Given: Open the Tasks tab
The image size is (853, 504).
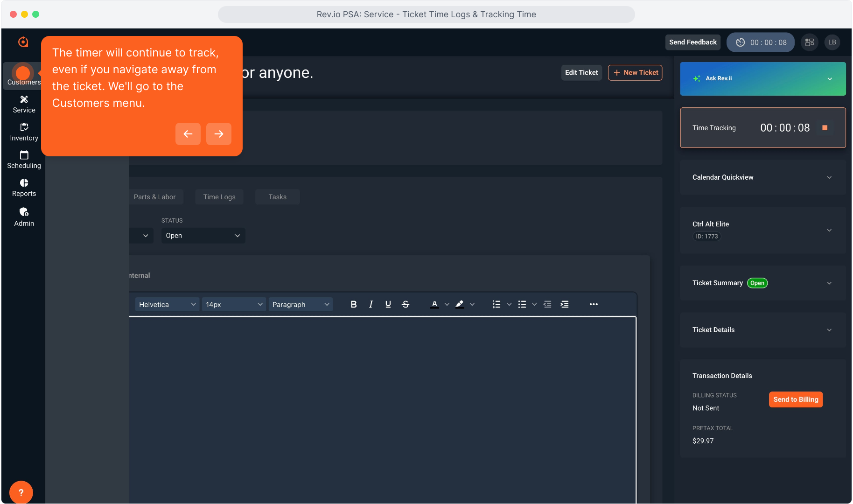Looking at the screenshot, I should coord(277,197).
